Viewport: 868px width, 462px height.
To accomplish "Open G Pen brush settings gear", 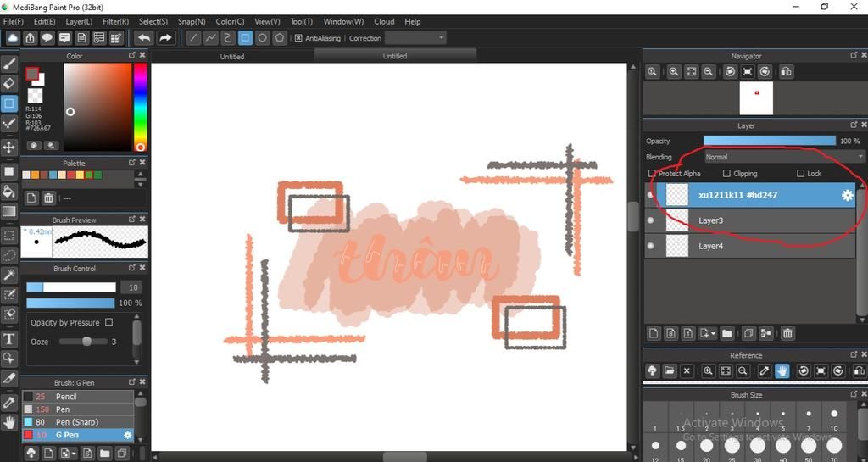I will [x=127, y=436].
